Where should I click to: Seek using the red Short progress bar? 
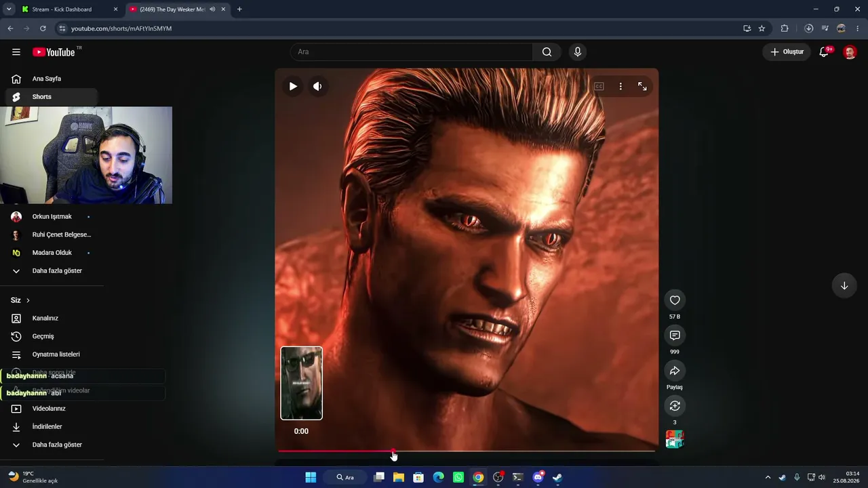point(467,451)
